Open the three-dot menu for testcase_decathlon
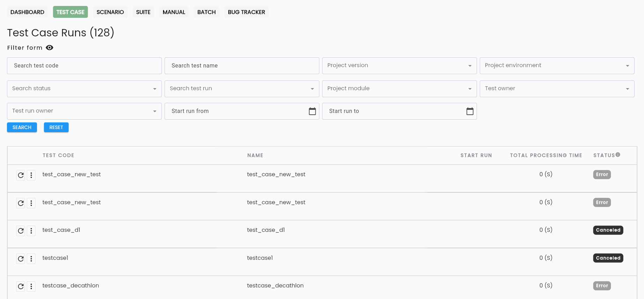This screenshot has width=644, height=299. pos(31,286)
